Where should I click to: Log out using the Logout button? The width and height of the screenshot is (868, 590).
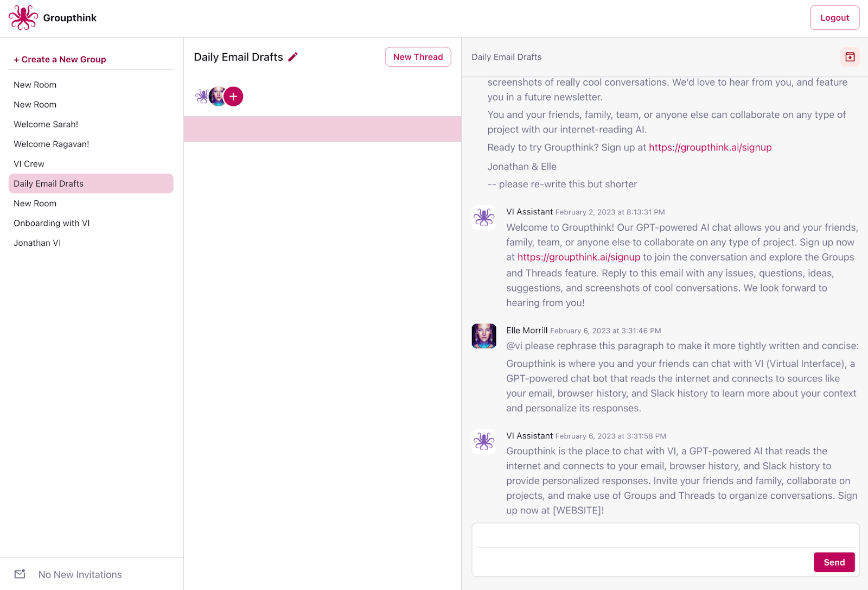pyautogui.click(x=835, y=18)
